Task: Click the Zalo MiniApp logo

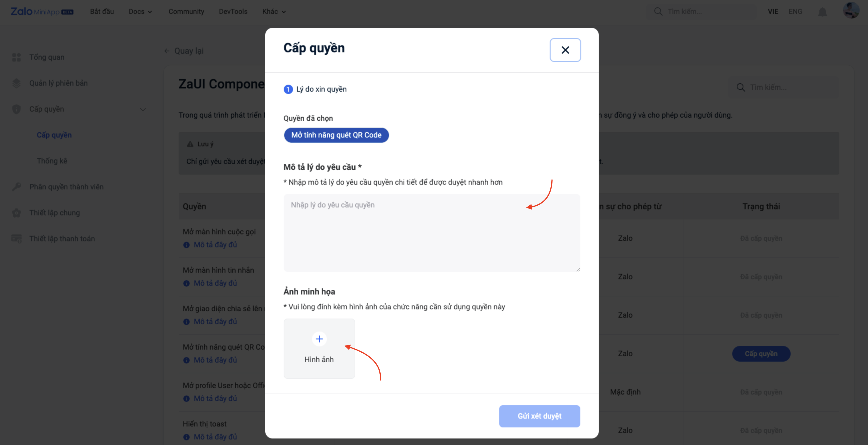Action: pos(42,11)
